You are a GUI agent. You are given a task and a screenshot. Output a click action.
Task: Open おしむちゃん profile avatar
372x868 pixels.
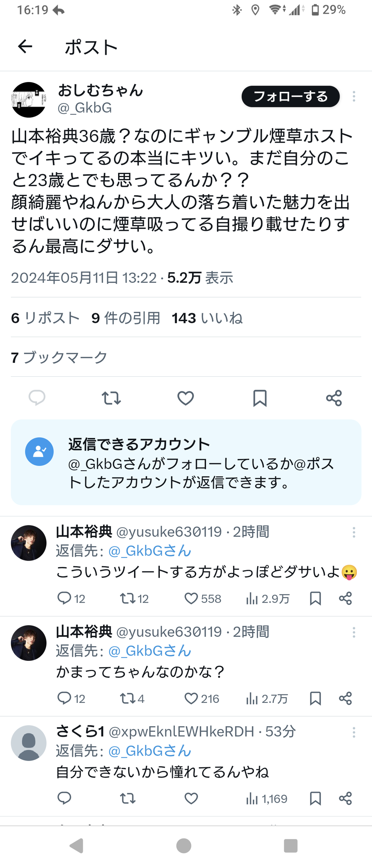click(x=29, y=99)
